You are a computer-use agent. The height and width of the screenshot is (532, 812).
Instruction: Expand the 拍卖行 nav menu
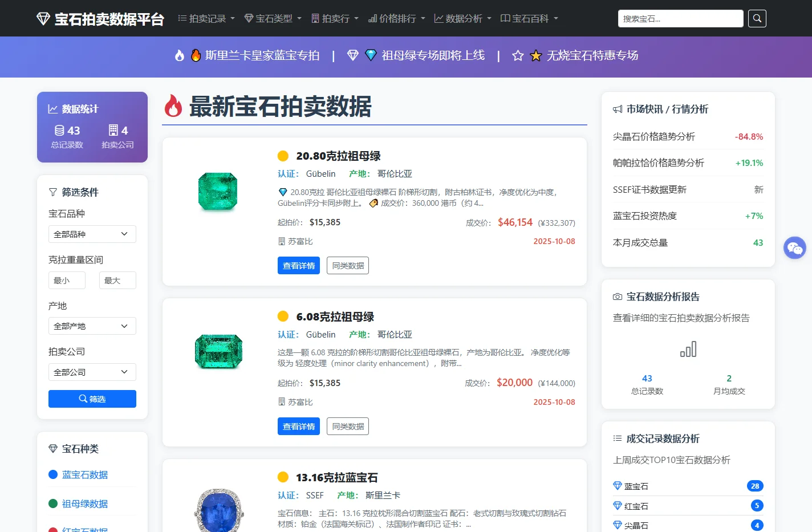click(335, 19)
